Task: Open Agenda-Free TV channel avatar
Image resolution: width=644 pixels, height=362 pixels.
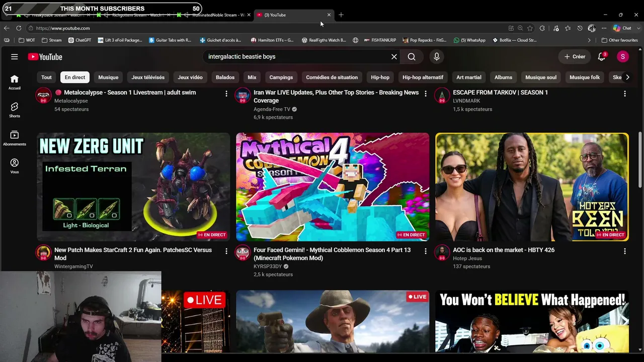Action: (x=243, y=96)
